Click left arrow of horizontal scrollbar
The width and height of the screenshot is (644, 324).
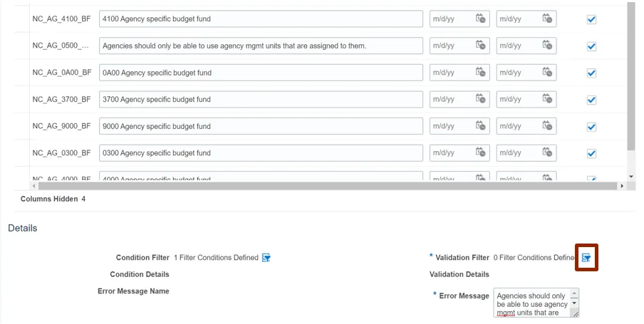33,186
